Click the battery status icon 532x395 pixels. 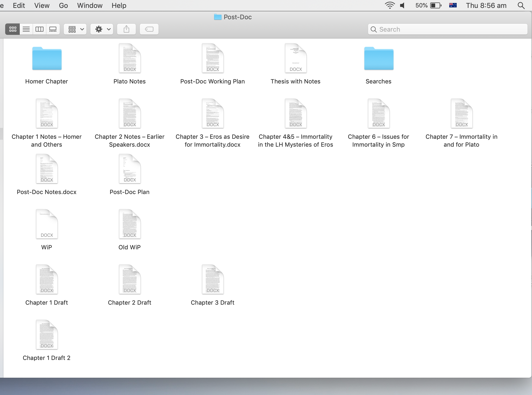(435, 5)
